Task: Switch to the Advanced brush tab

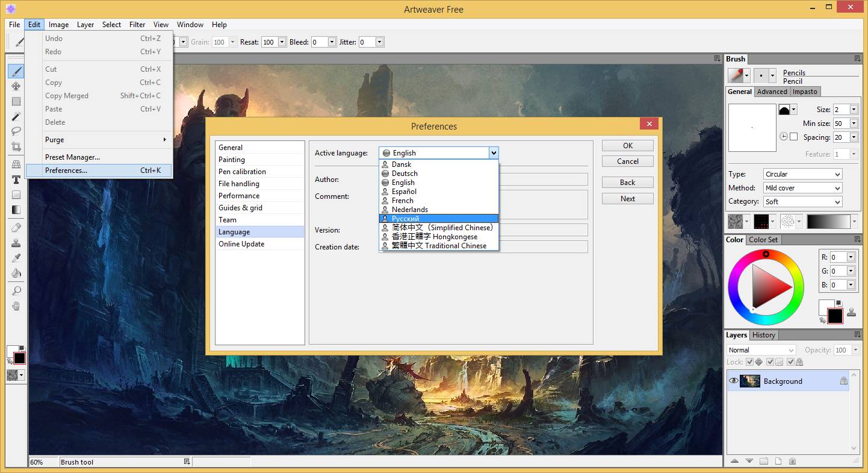Action: [772, 92]
